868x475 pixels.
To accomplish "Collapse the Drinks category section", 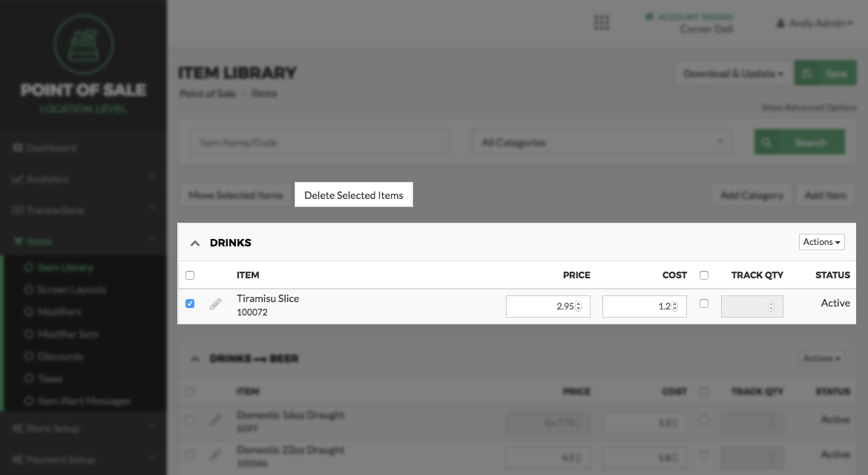I will (x=195, y=243).
